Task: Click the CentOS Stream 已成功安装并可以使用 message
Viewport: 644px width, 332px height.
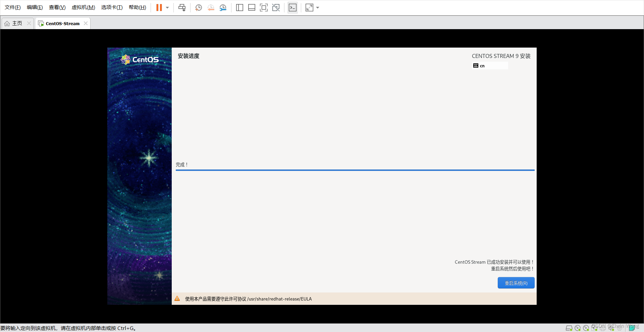Action: coord(494,262)
